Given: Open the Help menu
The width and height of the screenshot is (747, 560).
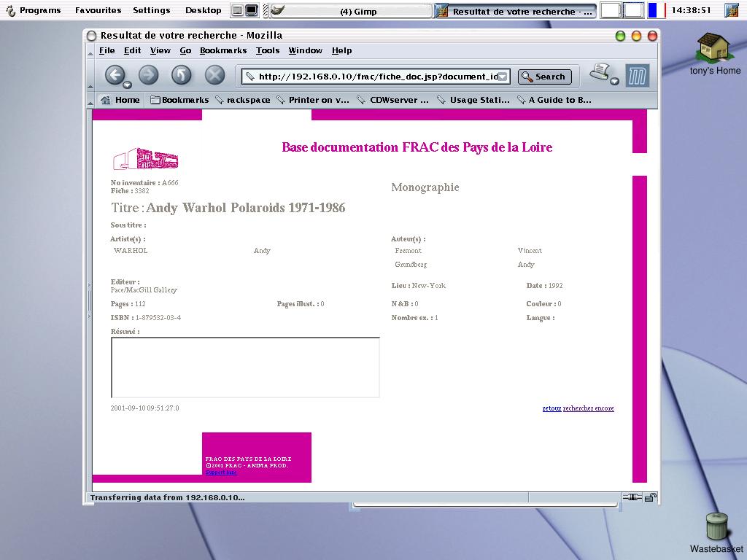Looking at the screenshot, I should [x=342, y=50].
